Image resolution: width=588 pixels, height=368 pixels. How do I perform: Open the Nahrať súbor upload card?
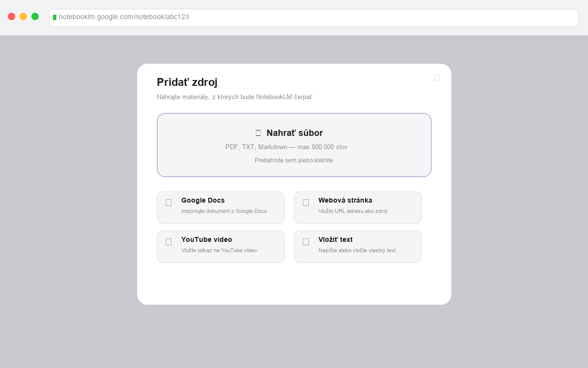tap(294, 145)
